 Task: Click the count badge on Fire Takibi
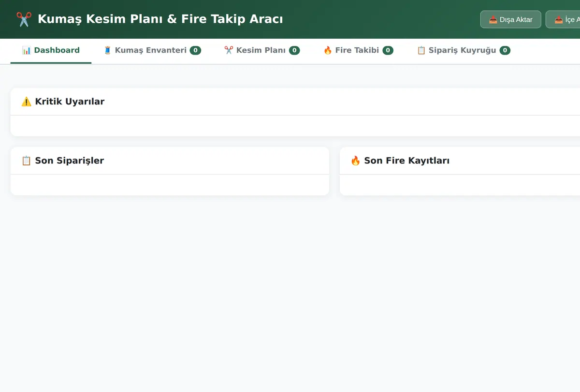pos(388,50)
